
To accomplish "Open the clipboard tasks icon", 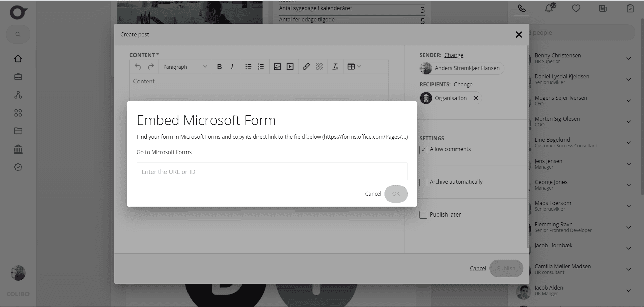I will click(x=630, y=8).
